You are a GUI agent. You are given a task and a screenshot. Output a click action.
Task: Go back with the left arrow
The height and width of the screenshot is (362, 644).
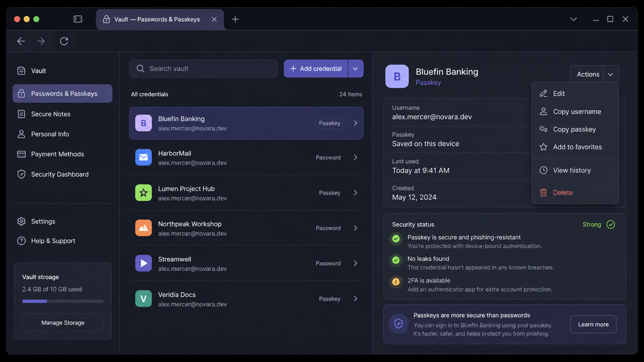tap(21, 41)
